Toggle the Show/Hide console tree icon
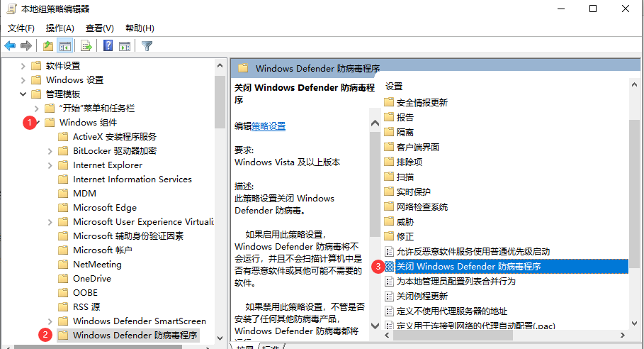This screenshot has width=644, height=349. [65, 45]
